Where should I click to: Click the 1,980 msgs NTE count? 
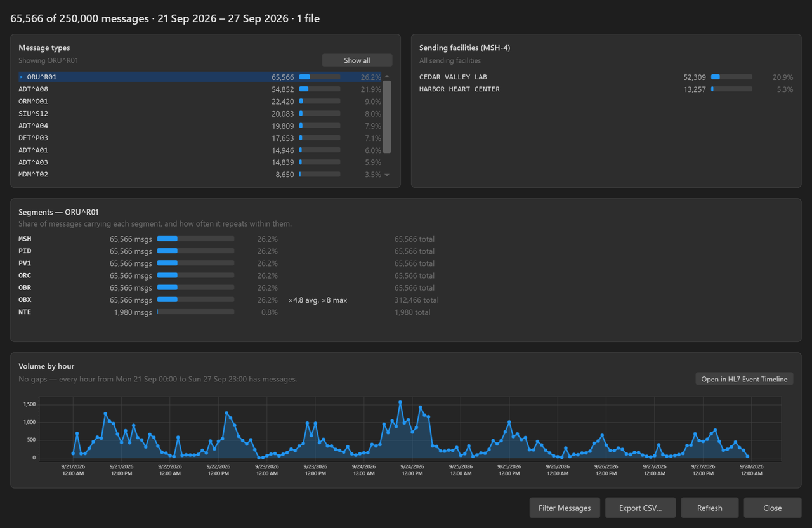[x=133, y=312]
